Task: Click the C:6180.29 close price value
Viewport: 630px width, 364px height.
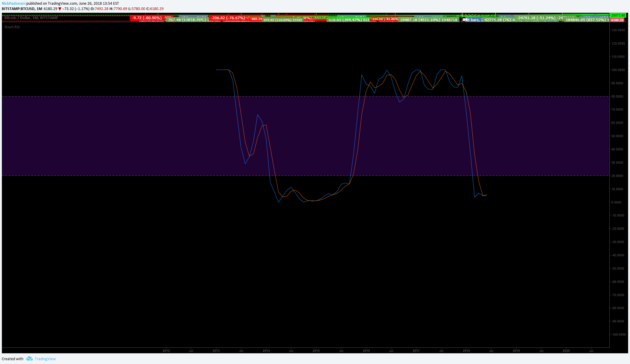Action: coord(155,9)
